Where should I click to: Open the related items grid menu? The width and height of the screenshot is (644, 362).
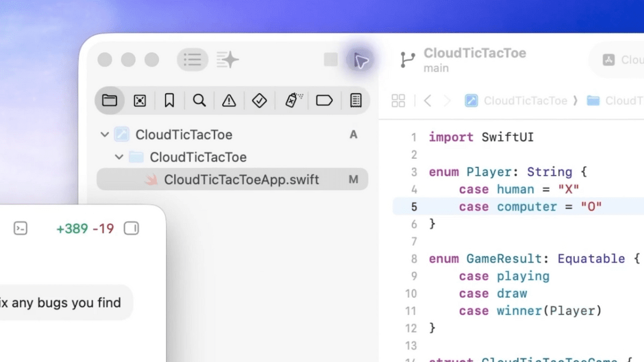398,101
